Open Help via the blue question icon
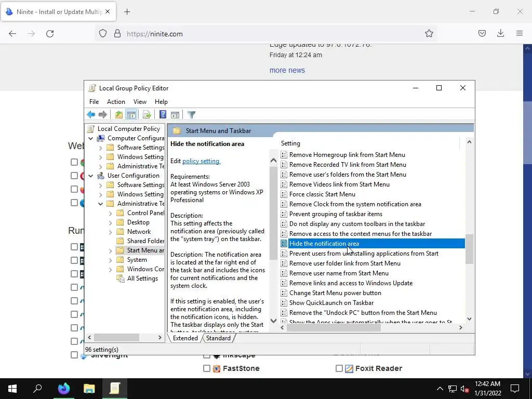Image resolution: width=532 pixels, height=399 pixels. 163,115
